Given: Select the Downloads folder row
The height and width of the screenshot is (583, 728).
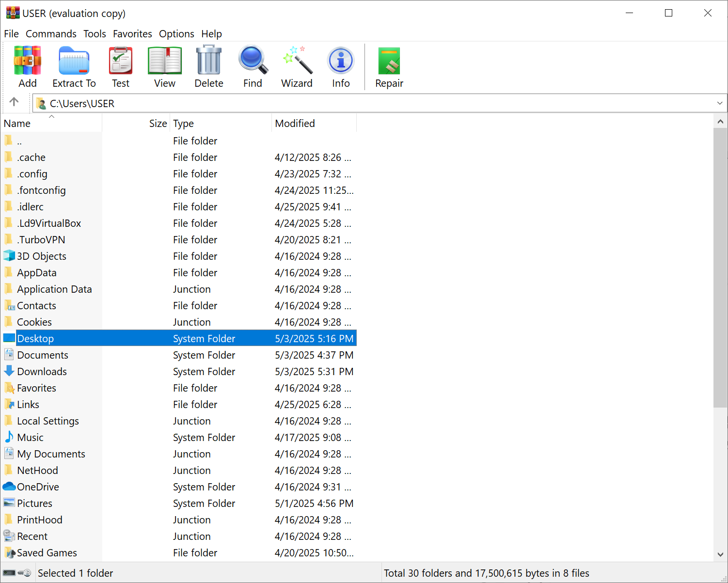Looking at the screenshot, I should coord(42,371).
